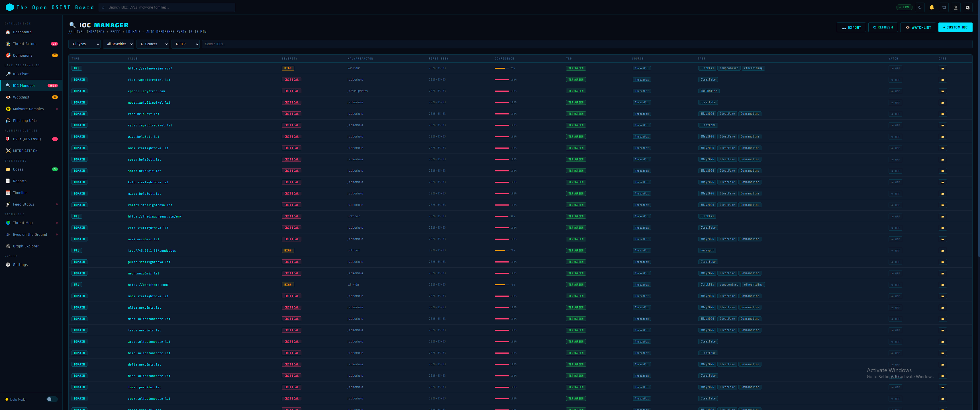Open Feed Status in sidebar
Screen dimensions: 980x410
tap(31, 205)
